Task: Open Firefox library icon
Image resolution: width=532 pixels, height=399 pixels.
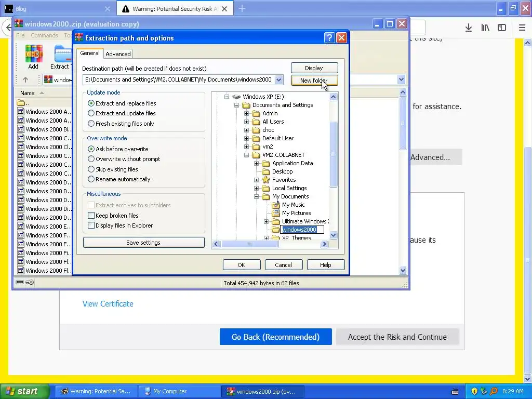Action: tap(485, 28)
